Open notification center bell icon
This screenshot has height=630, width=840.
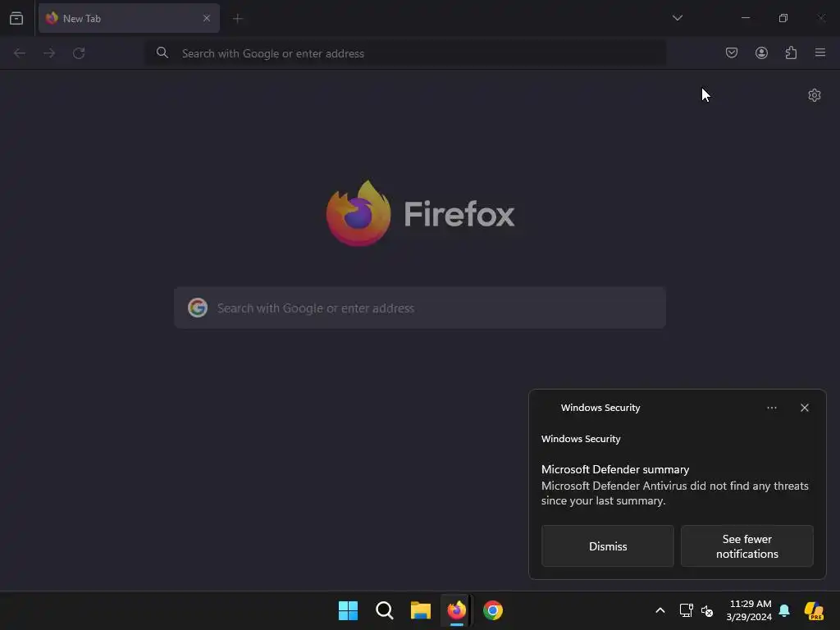click(x=784, y=610)
